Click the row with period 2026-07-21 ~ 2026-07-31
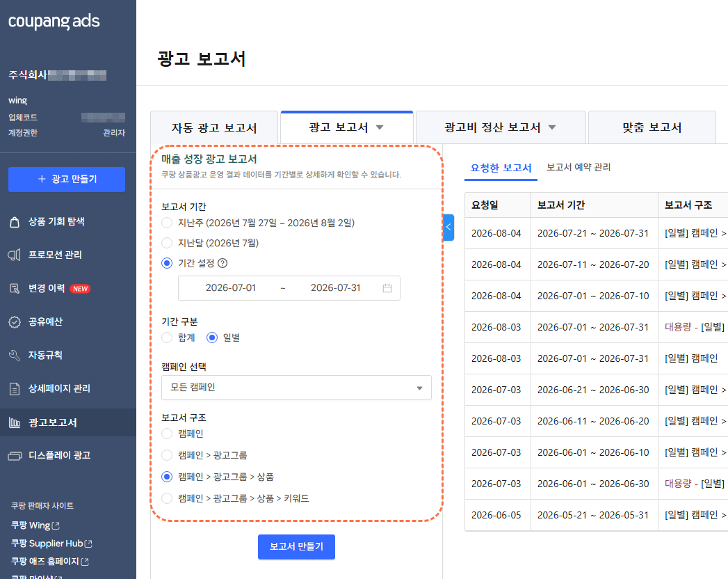The image size is (728, 579). pyautogui.click(x=596, y=233)
